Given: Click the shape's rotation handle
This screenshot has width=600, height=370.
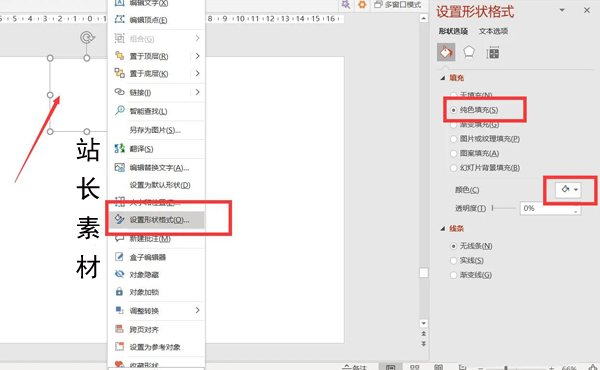Looking at the screenshot, I should (87, 37).
